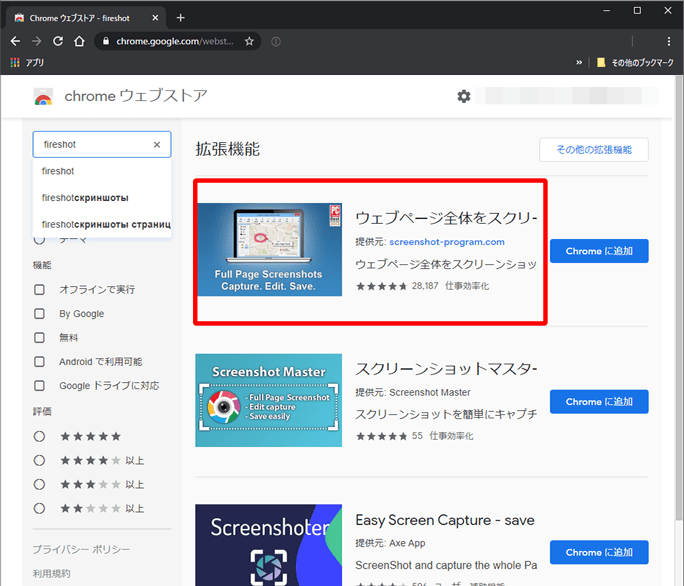Open スクリーンショットマスター extension title

pyautogui.click(x=446, y=369)
